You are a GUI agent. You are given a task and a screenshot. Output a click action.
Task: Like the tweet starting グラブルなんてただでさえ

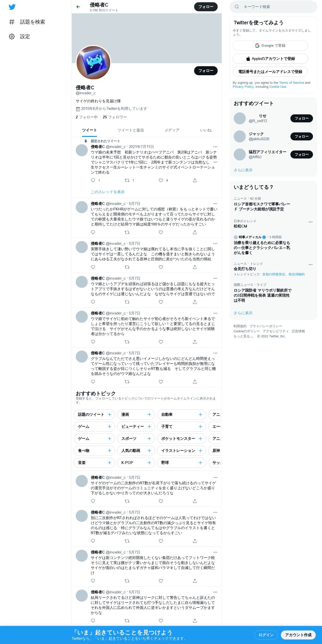click(x=161, y=382)
